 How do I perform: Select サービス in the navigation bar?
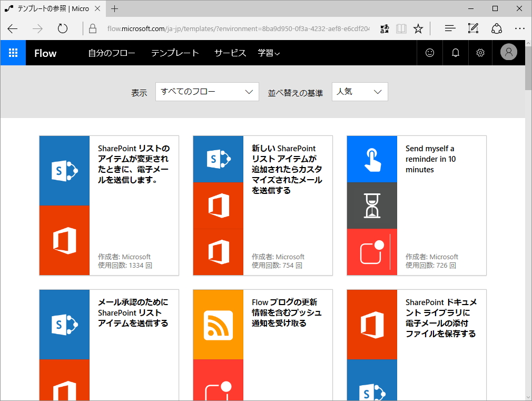coord(230,53)
